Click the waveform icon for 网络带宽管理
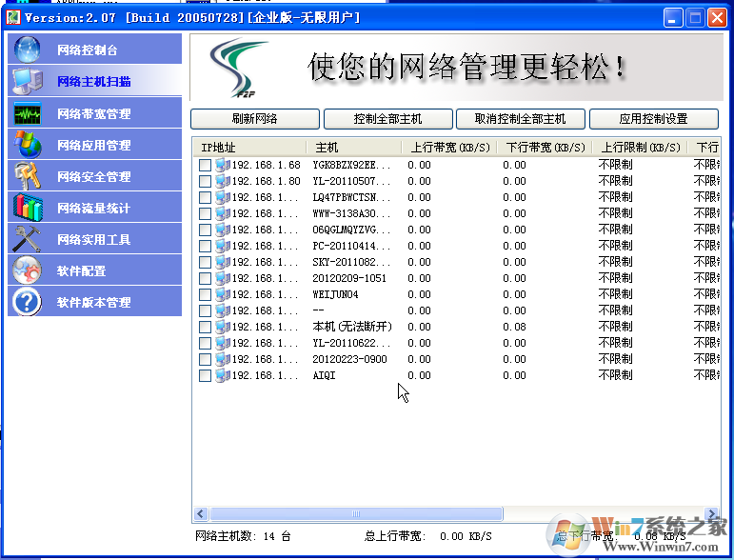734x560 pixels. (28, 113)
